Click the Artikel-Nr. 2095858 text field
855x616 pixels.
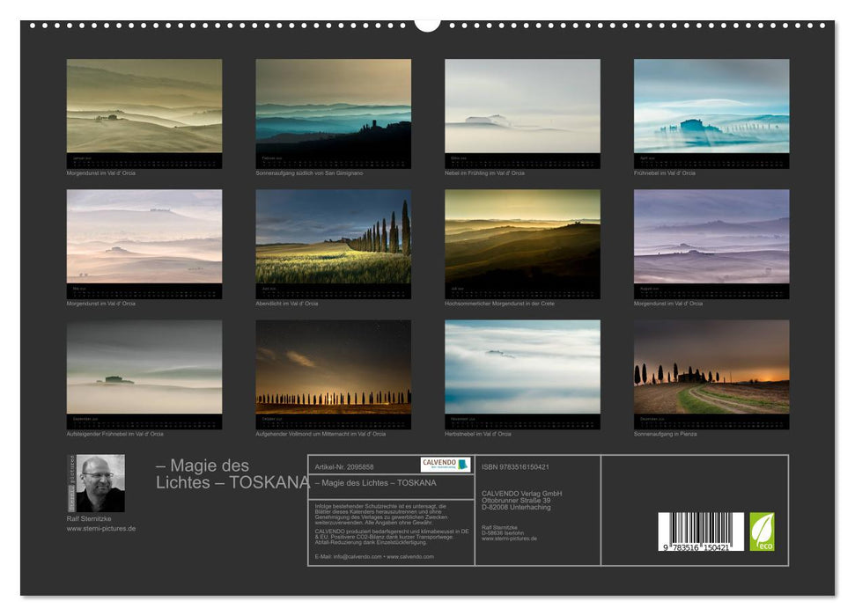pos(345,464)
